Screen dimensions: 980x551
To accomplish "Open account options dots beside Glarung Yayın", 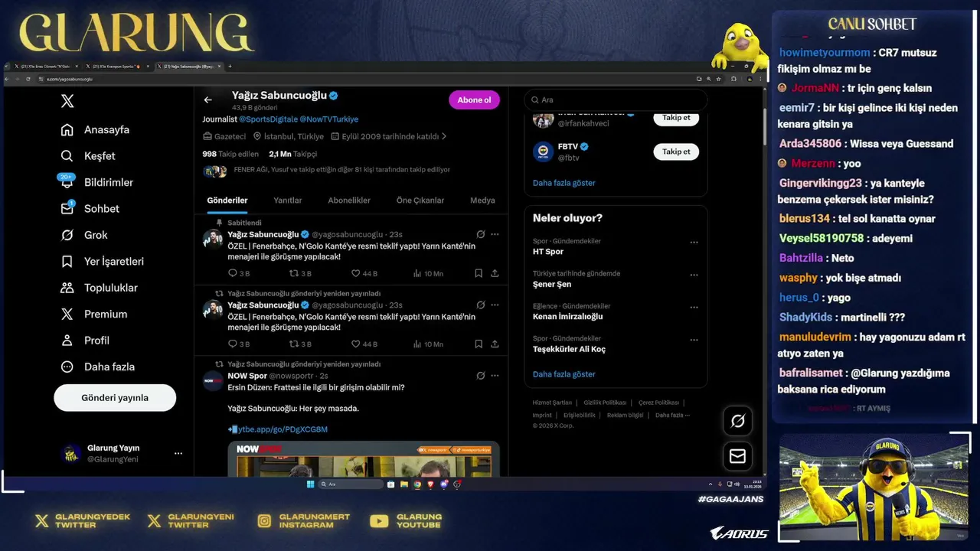I will pos(178,453).
